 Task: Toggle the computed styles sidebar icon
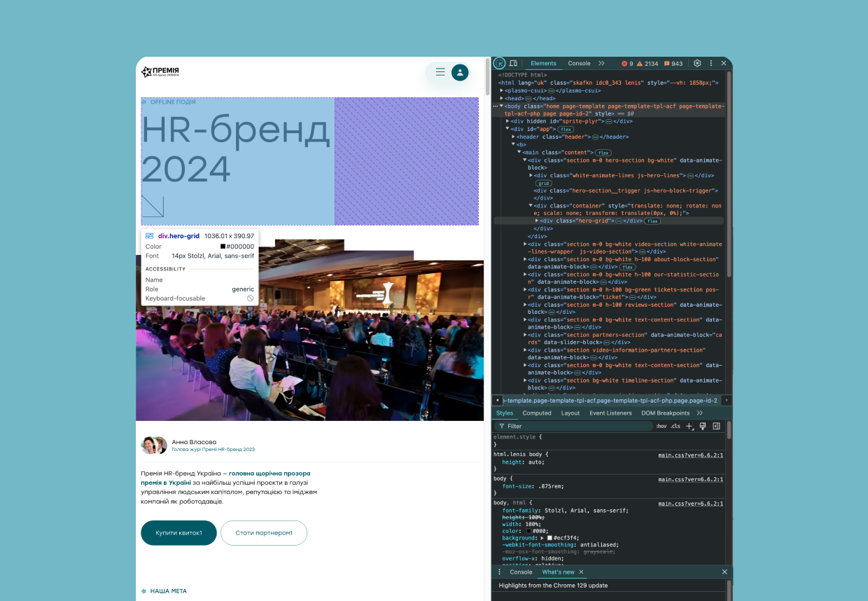(716, 426)
